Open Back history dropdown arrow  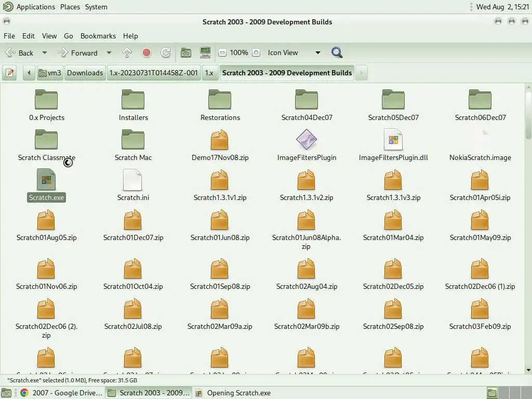point(45,52)
